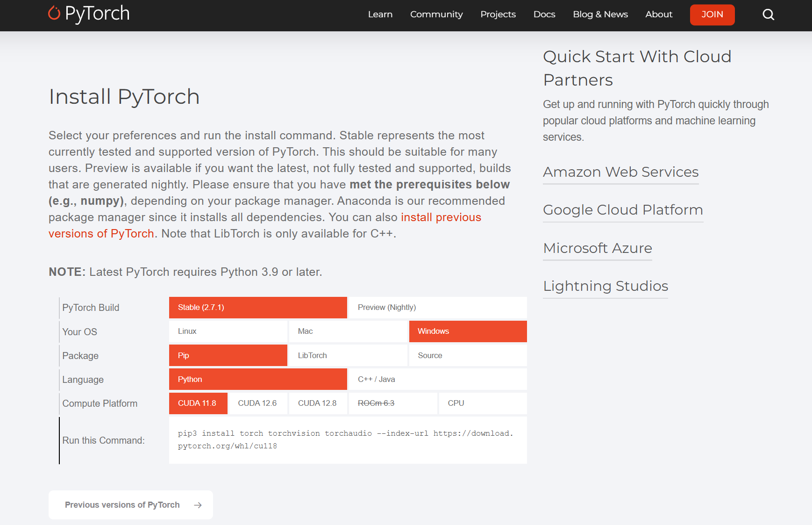Open the Blog & News menu

point(600,14)
